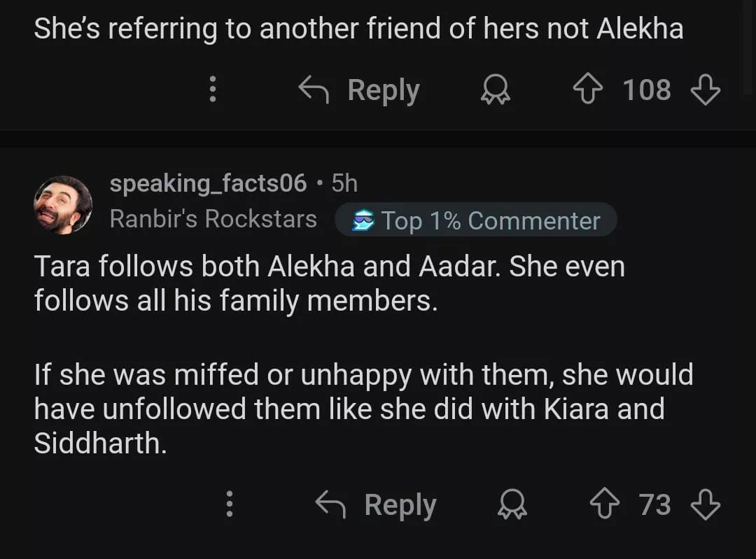Tap the "Tara follows both Alekha and Aadar" paragraph
Screen dimensions: 756x559
(329, 283)
